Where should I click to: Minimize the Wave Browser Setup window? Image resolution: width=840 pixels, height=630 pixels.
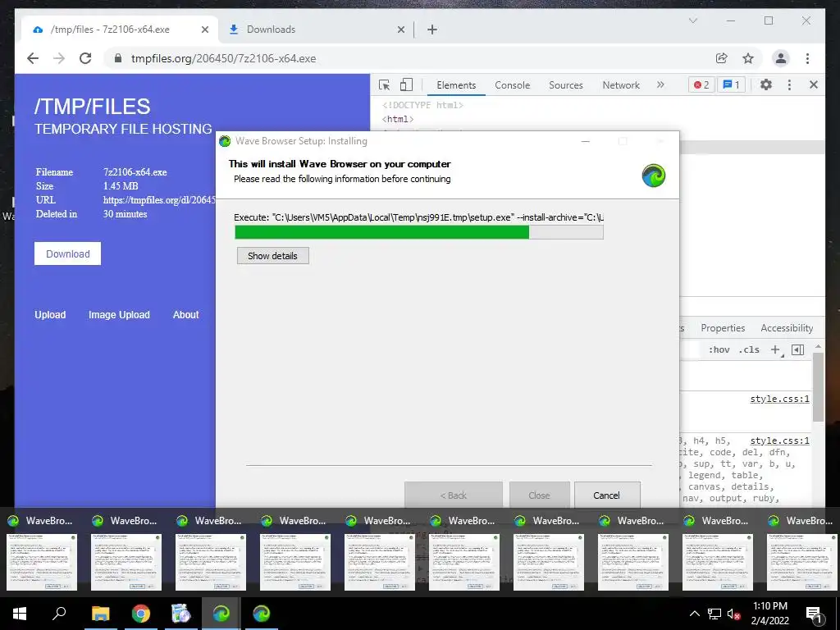click(x=586, y=141)
